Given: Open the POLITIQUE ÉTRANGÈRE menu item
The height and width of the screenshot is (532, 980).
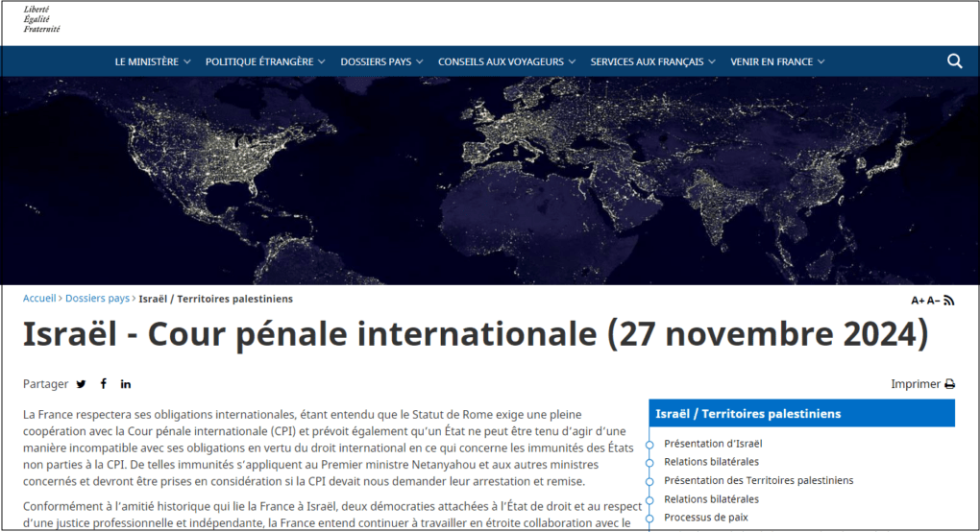Looking at the screenshot, I should [x=259, y=61].
